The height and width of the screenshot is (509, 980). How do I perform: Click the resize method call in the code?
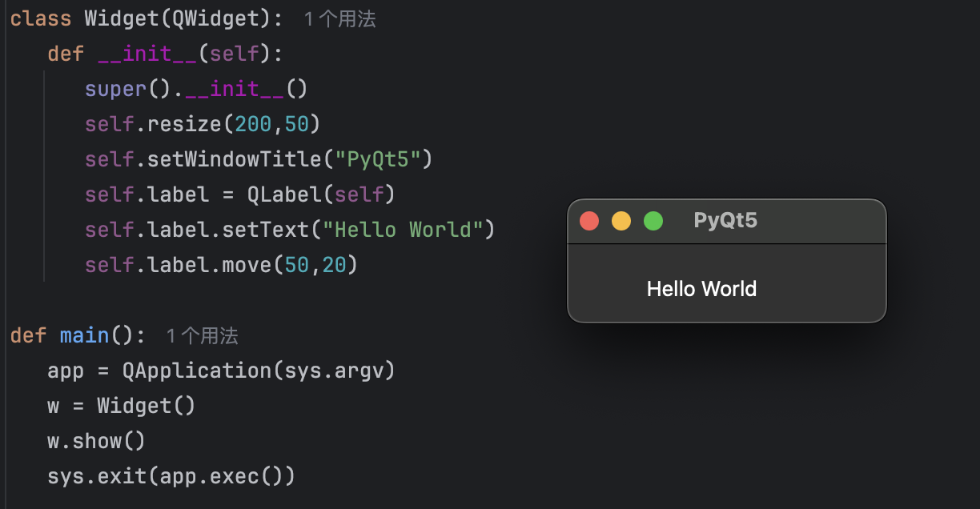184,124
